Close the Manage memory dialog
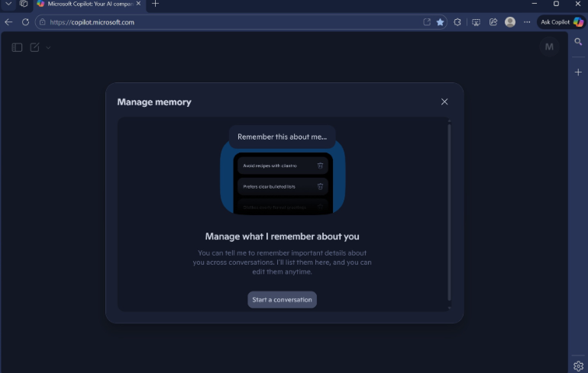The width and height of the screenshot is (588, 373). click(x=444, y=101)
